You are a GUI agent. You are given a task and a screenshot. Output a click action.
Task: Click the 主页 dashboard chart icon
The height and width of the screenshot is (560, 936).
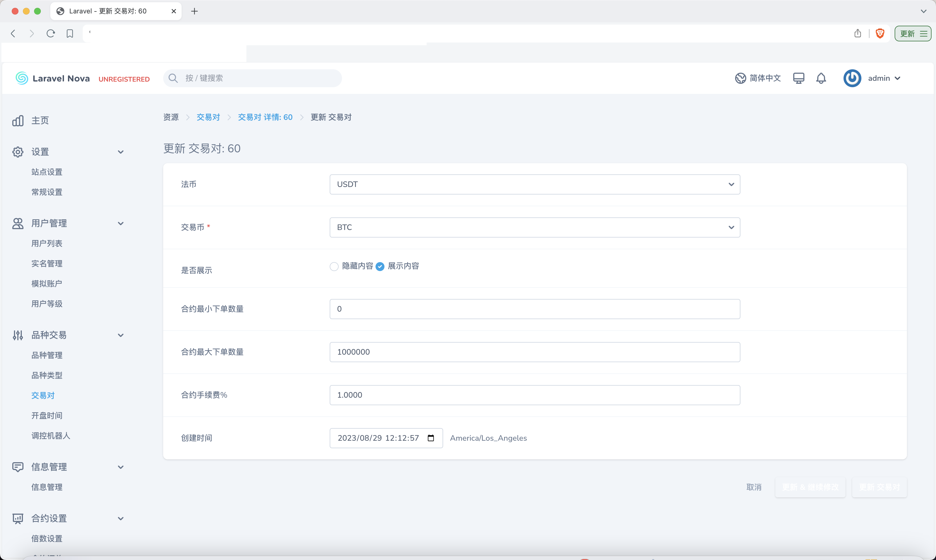pos(18,121)
